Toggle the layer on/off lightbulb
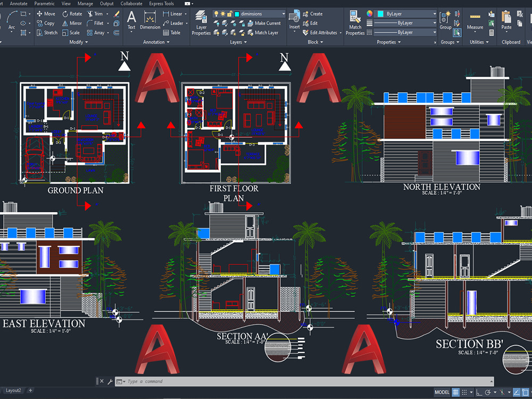Image resolution: width=532 pixels, height=399 pixels. click(x=215, y=13)
